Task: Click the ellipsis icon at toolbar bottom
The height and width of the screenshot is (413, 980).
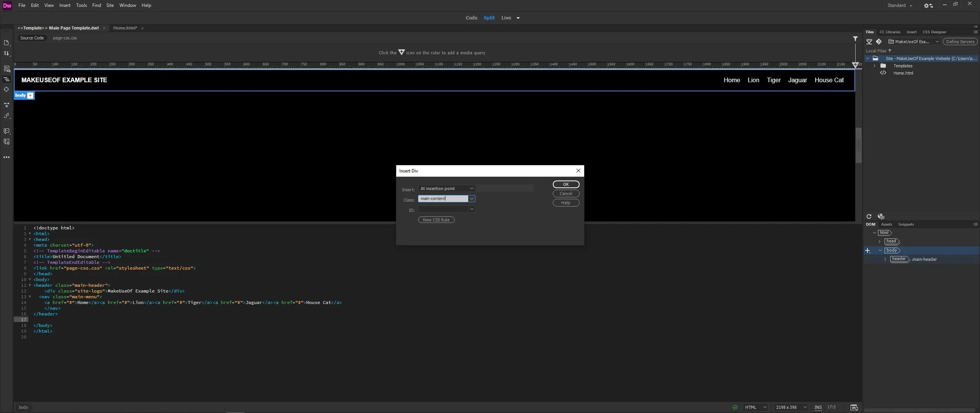Action: 7,157
